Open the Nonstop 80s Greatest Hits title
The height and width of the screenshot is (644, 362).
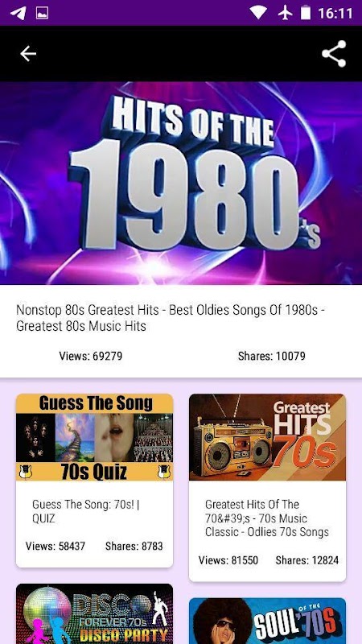click(x=171, y=318)
